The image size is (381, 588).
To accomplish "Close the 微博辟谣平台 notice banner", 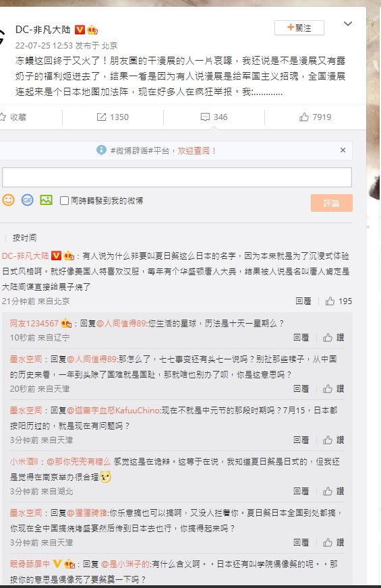I will [x=343, y=150].
